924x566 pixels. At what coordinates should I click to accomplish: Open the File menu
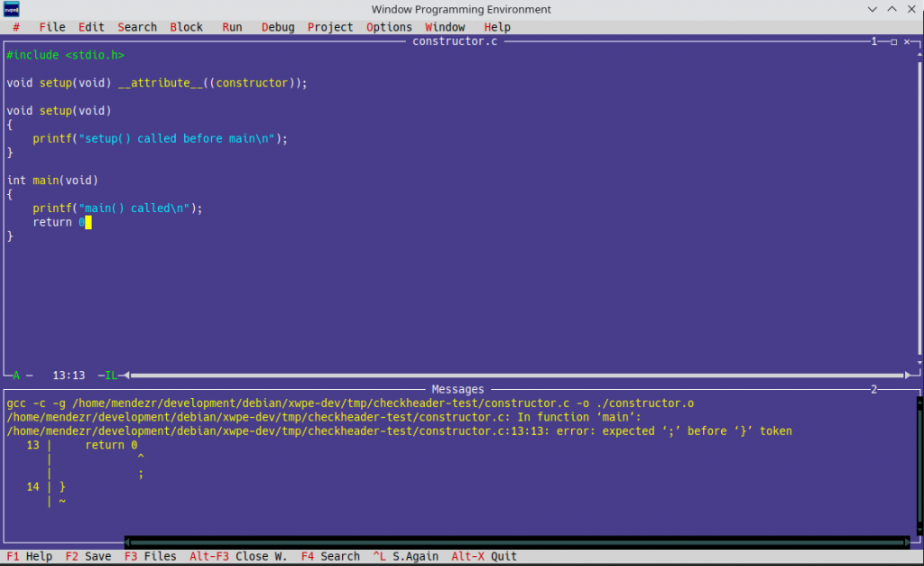pyautogui.click(x=51, y=27)
